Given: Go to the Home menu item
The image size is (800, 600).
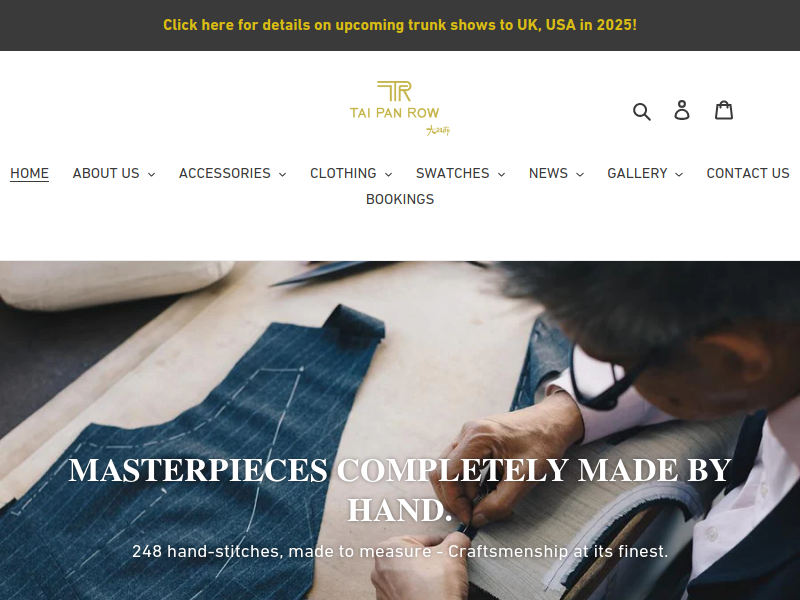Looking at the screenshot, I should (30, 173).
